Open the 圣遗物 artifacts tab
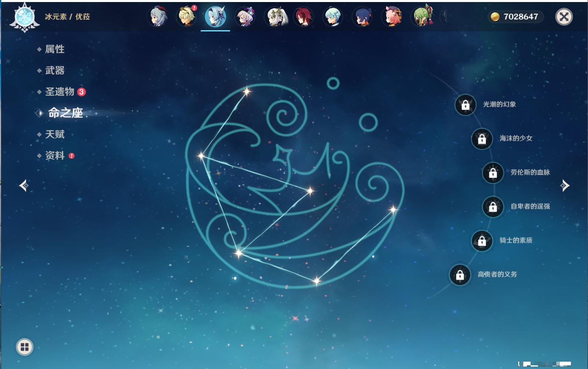 [x=60, y=92]
